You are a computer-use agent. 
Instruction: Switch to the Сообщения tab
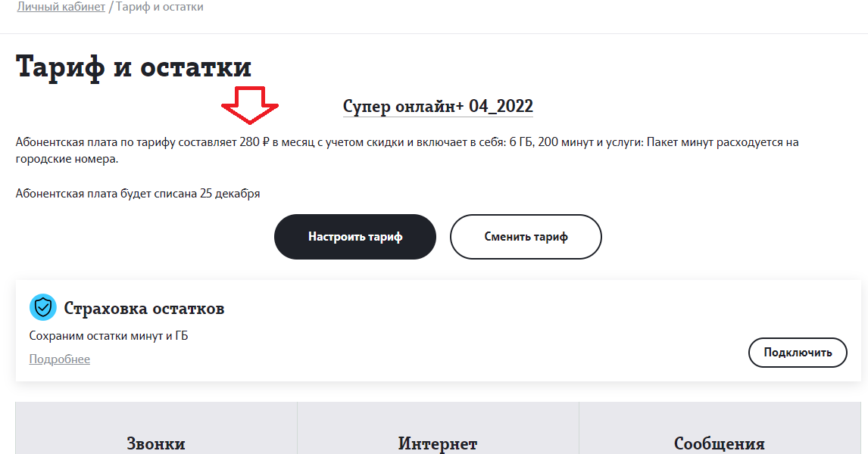coord(720,428)
